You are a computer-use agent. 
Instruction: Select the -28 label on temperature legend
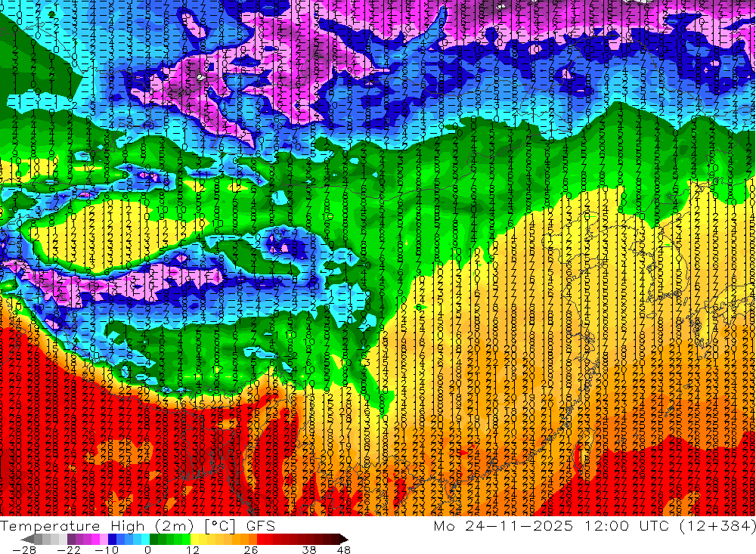pyautogui.click(x=23, y=549)
